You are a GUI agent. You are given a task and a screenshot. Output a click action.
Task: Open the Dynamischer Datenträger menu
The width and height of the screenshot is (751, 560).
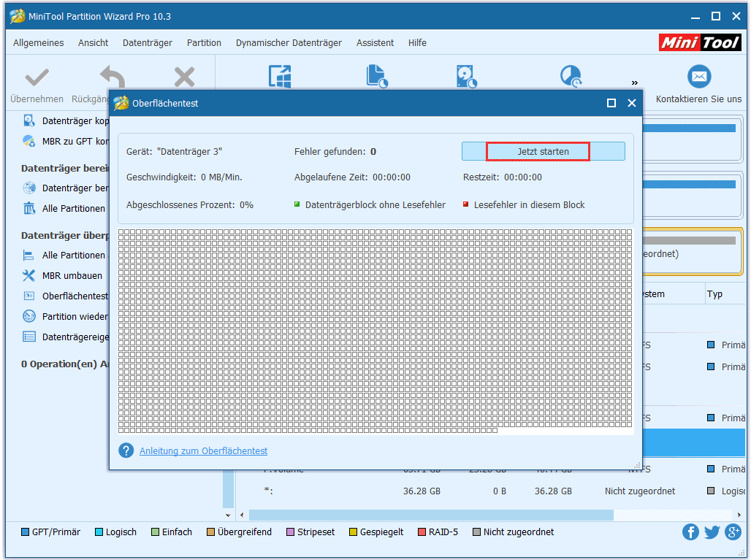click(x=289, y=42)
